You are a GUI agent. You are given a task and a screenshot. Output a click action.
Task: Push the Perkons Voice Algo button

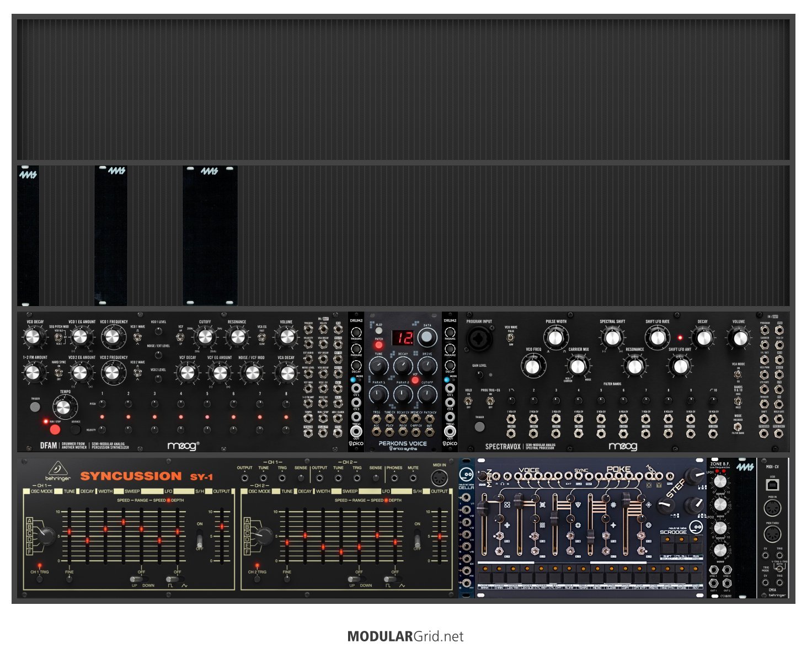pos(379,331)
